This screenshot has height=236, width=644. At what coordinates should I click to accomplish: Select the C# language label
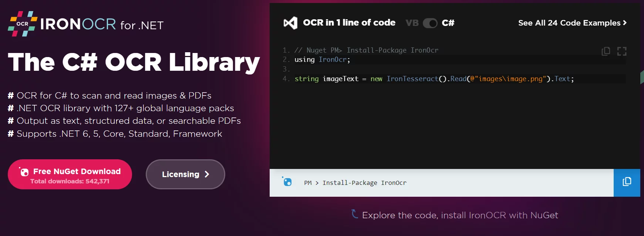click(x=448, y=23)
